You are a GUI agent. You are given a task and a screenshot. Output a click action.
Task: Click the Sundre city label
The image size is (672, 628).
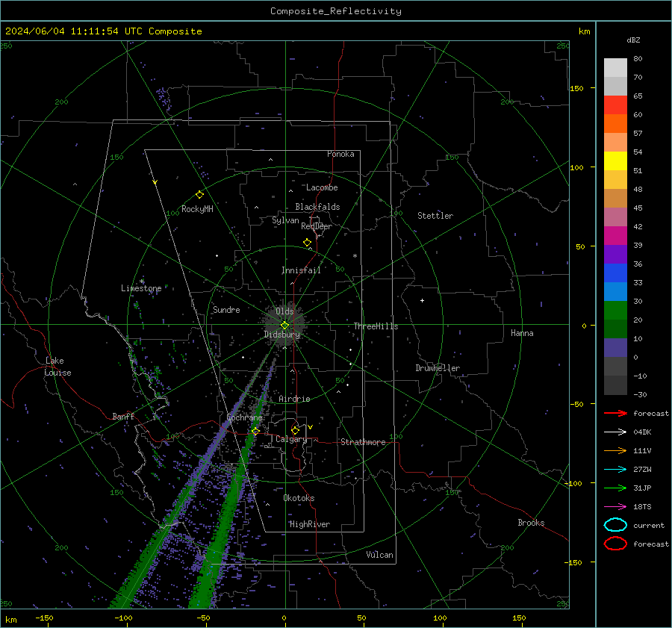[x=226, y=309]
